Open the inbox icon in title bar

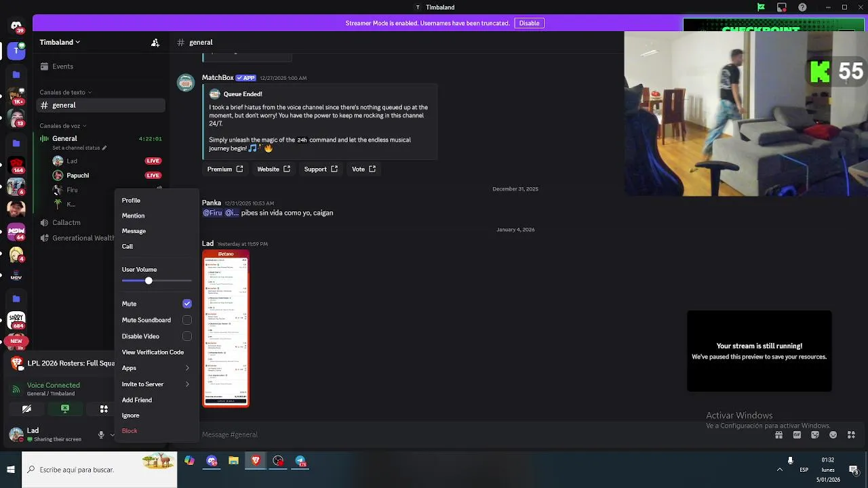click(x=782, y=7)
